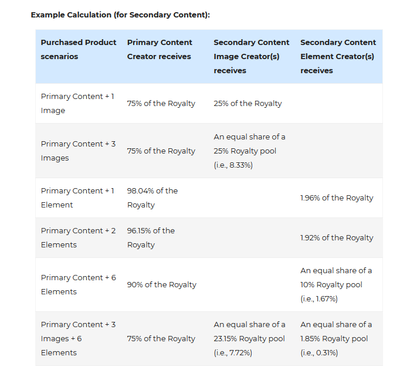Screen dimensions: 400x371
Task: Click 'Primary Content Creator receives' column header
Action: (159, 49)
